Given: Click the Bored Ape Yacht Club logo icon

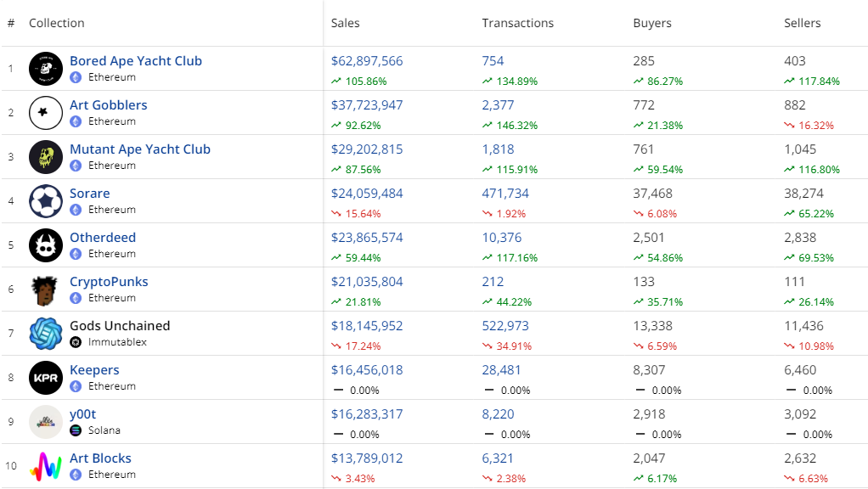Looking at the screenshot, I should tap(46, 69).
